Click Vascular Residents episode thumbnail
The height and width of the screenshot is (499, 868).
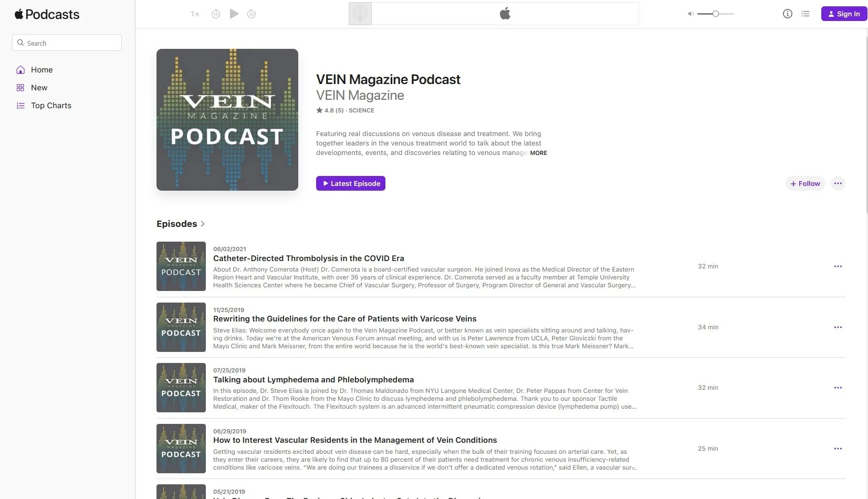pos(181,449)
